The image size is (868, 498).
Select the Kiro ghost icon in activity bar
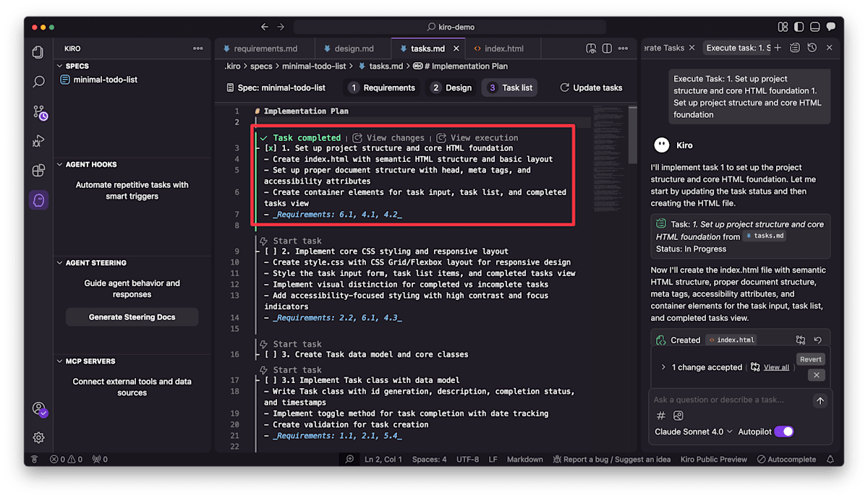click(x=38, y=200)
